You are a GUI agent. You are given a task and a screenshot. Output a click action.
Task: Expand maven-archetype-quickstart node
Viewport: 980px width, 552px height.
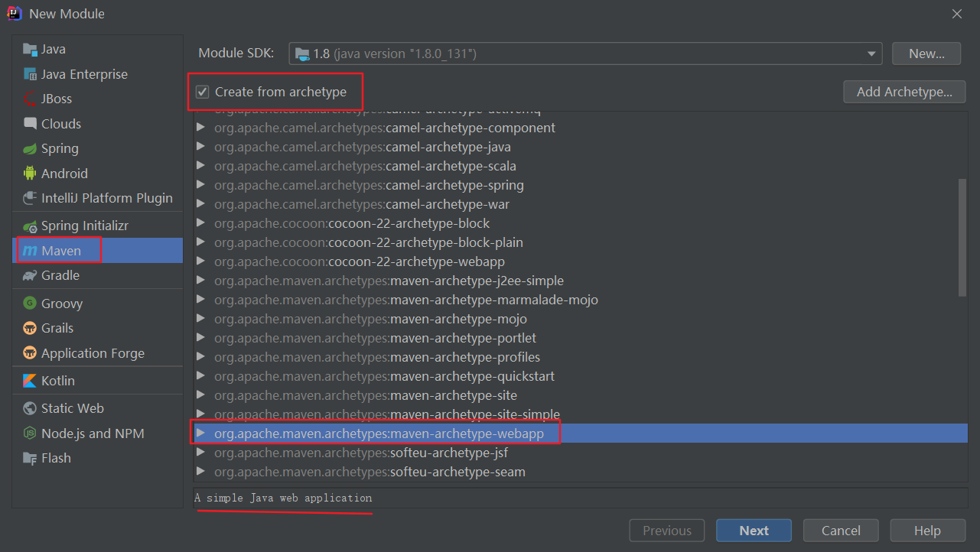tap(201, 376)
